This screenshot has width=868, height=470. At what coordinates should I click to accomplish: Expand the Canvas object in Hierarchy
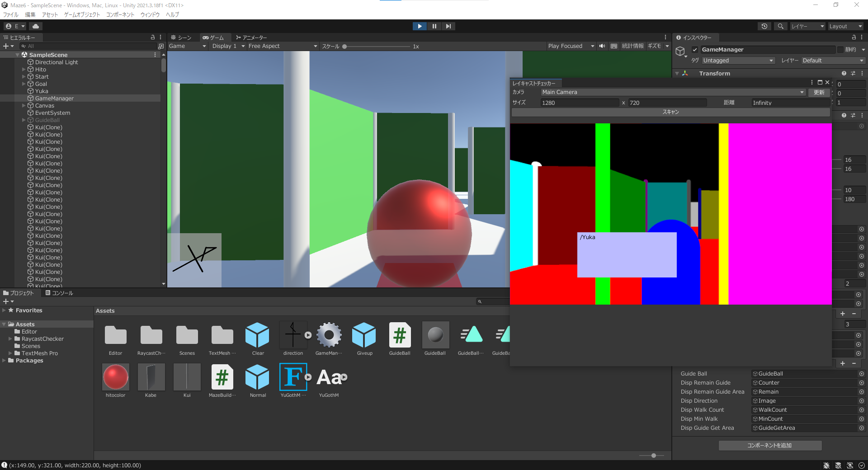click(x=24, y=106)
